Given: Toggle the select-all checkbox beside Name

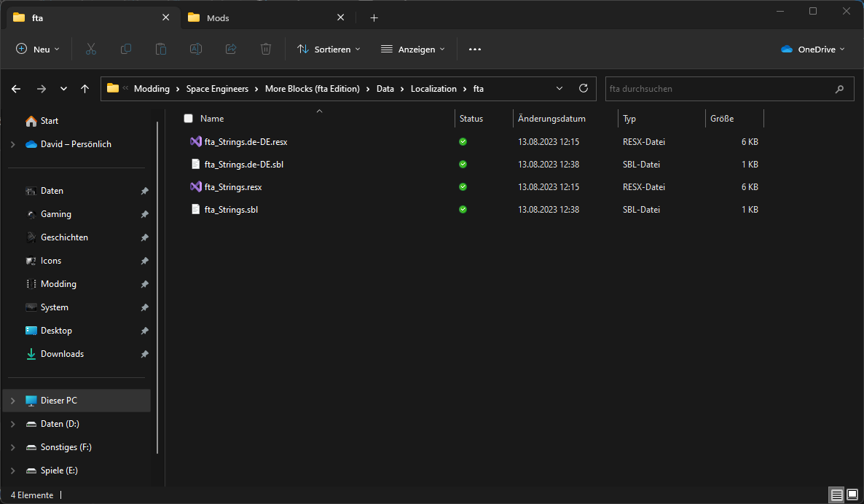Looking at the screenshot, I should tap(189, 119).
